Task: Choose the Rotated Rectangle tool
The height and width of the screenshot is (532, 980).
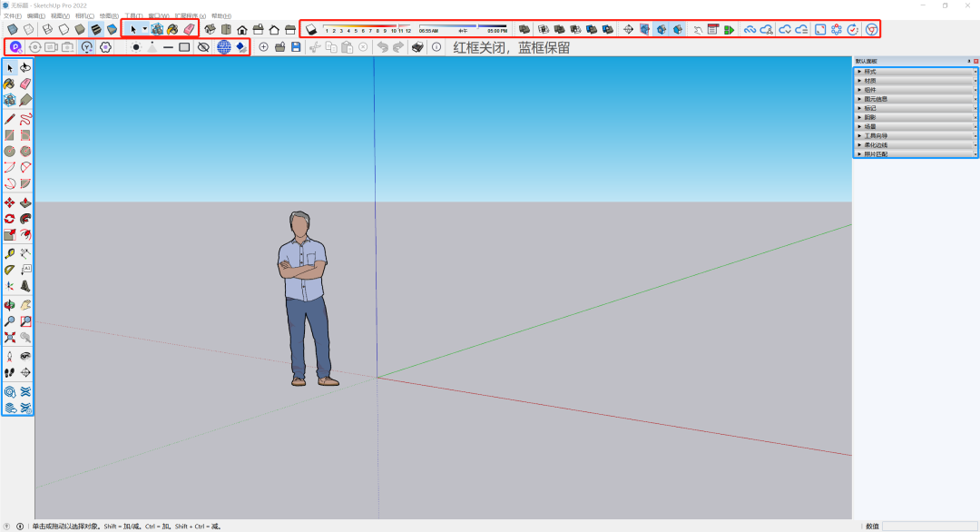Action: click(x=25, y=135)
